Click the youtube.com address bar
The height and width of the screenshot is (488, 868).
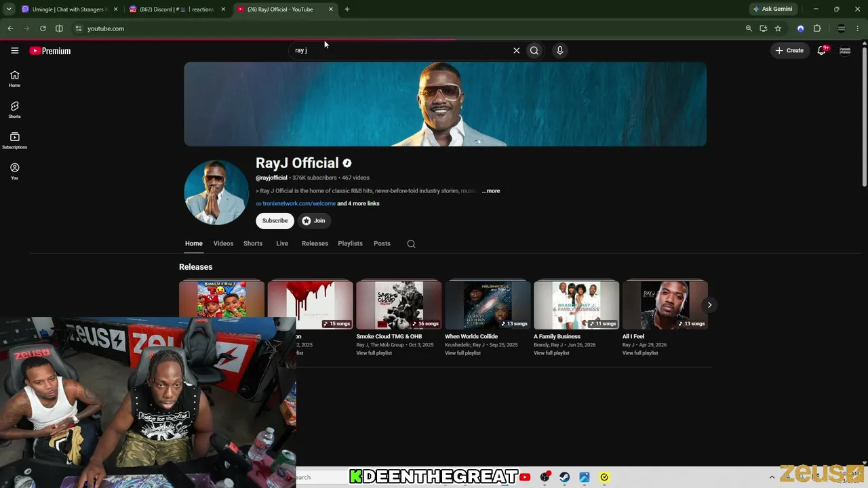(x=407, y=28)
